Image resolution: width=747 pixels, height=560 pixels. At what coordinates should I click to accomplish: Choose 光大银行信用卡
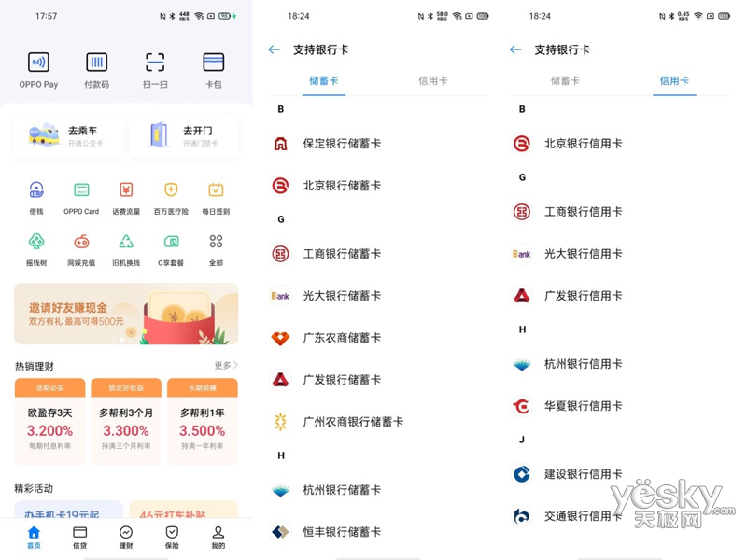coord(620,254)
